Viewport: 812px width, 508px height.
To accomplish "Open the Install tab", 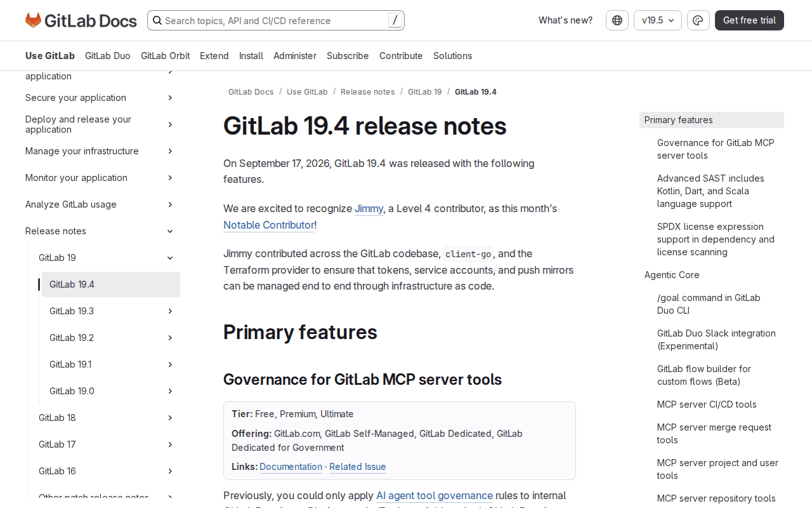I will (251, 56).
